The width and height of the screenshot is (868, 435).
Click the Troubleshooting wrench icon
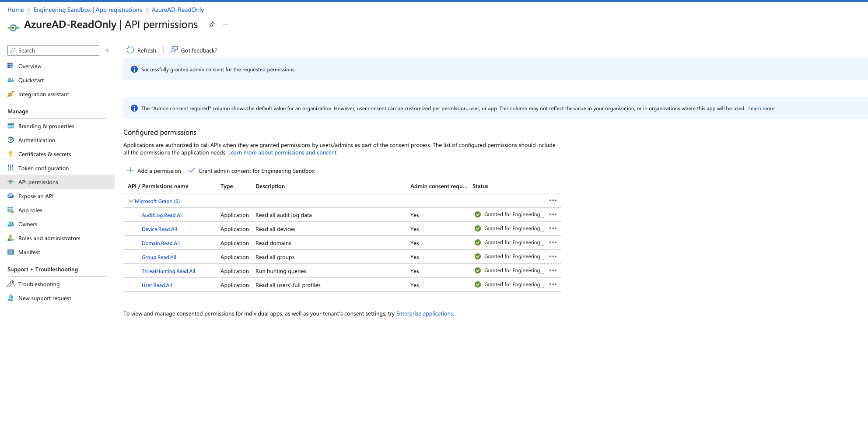[10, 284]
